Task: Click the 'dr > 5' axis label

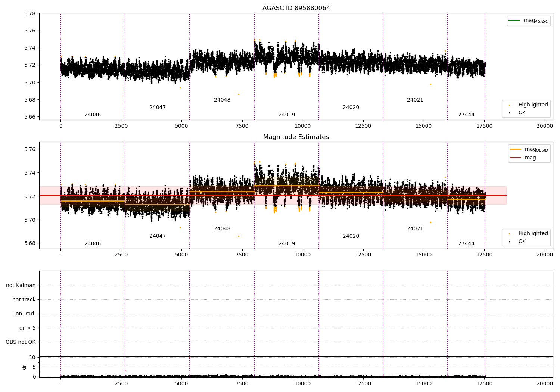Action: [28, 328]
